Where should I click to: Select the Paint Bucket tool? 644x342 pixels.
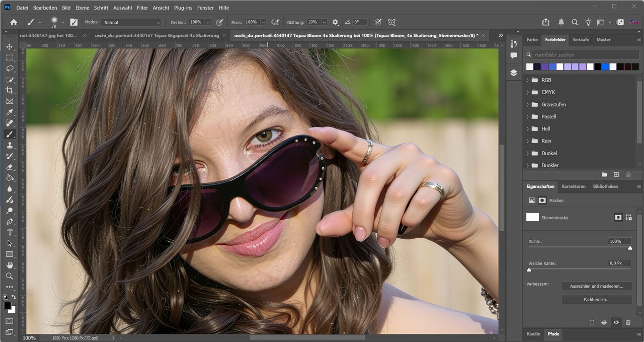pos(10,178)
